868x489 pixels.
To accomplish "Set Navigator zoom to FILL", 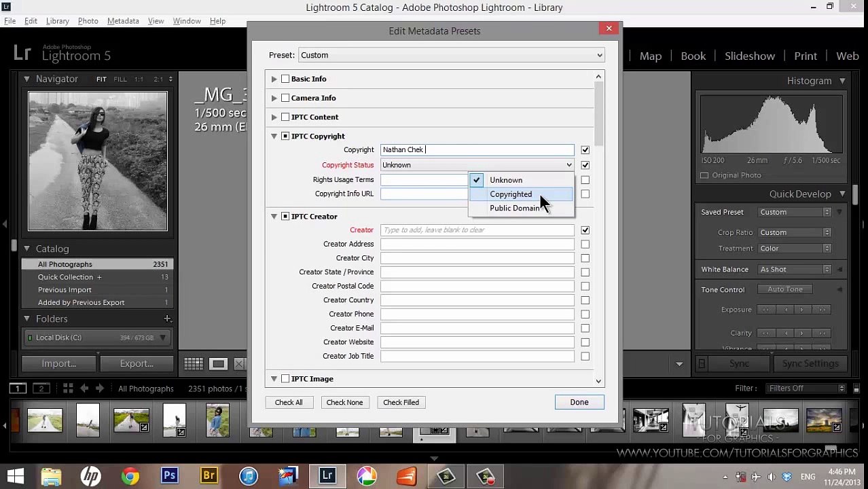I will point(120,79).
